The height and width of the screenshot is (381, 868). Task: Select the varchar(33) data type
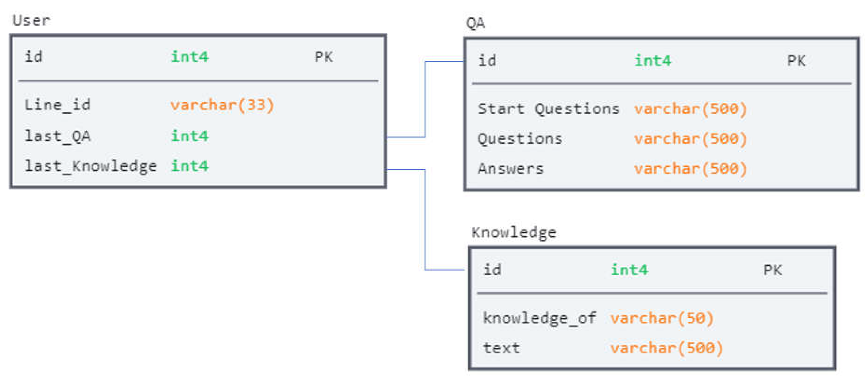(222, 105)
